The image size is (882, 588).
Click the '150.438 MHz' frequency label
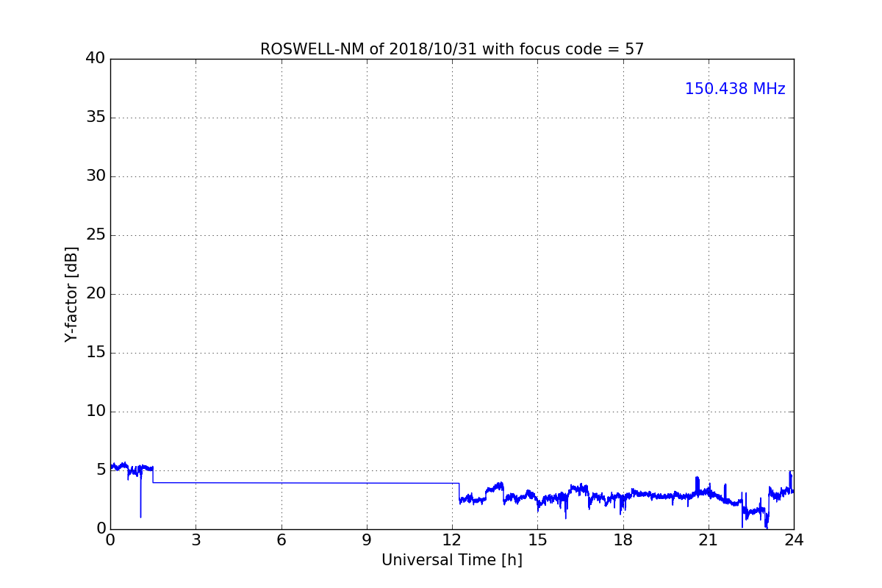tap(735, 89)
